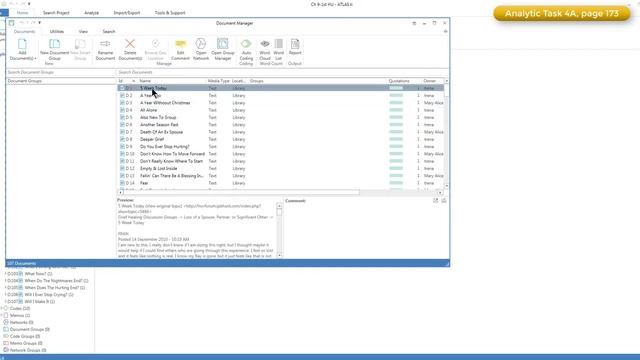Image resolution: width=640 pixels, height=360 pixels.
Task: Open the Edit Comment tool
Action: click(x=180, y=50)
